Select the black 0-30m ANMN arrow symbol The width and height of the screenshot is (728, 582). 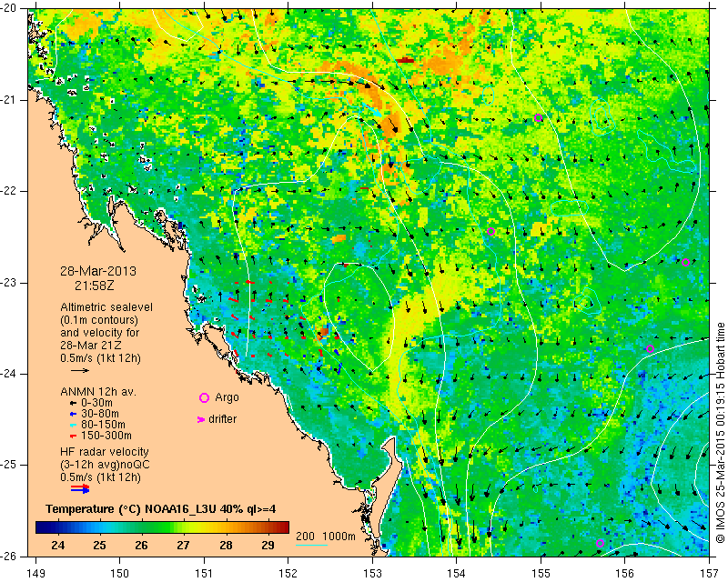73,402
